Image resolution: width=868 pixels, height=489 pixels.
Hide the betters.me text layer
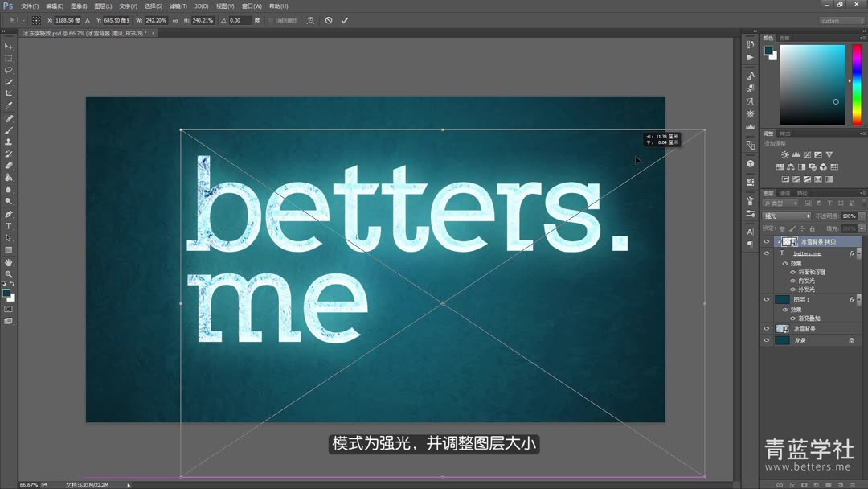click(766, 253)
